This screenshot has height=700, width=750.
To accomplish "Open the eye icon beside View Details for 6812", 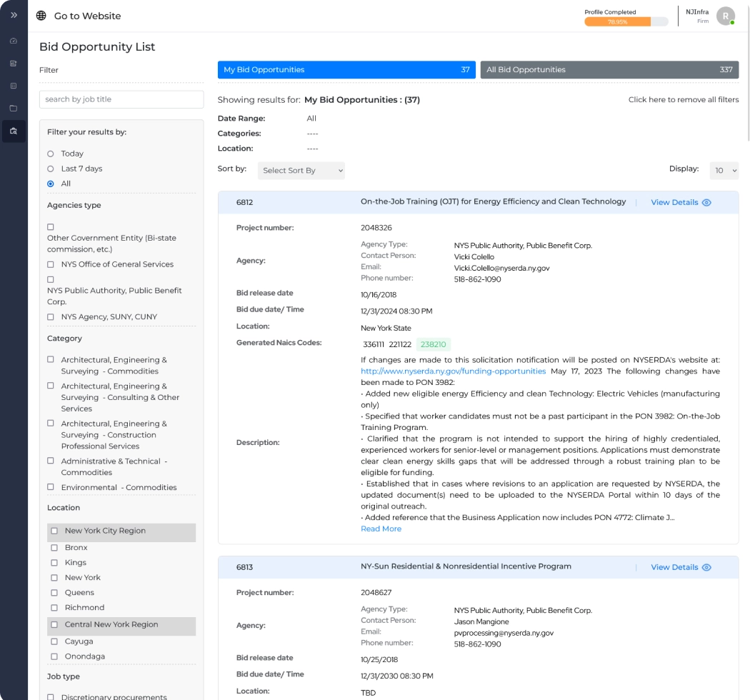I will point(706,202).
